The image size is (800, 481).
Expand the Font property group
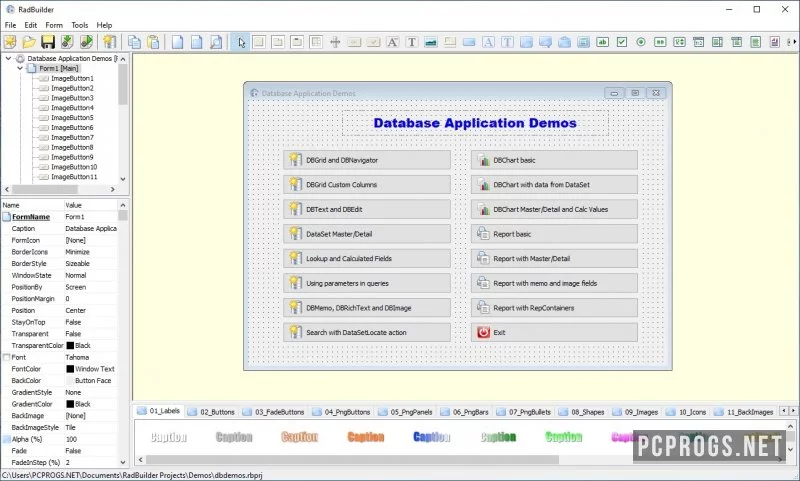[x=7, y=357]
